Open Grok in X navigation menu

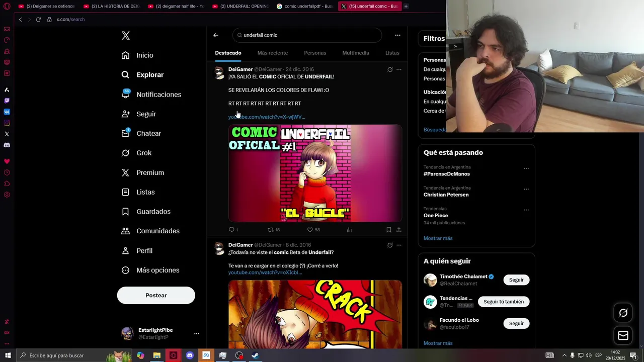click(136, 153)
